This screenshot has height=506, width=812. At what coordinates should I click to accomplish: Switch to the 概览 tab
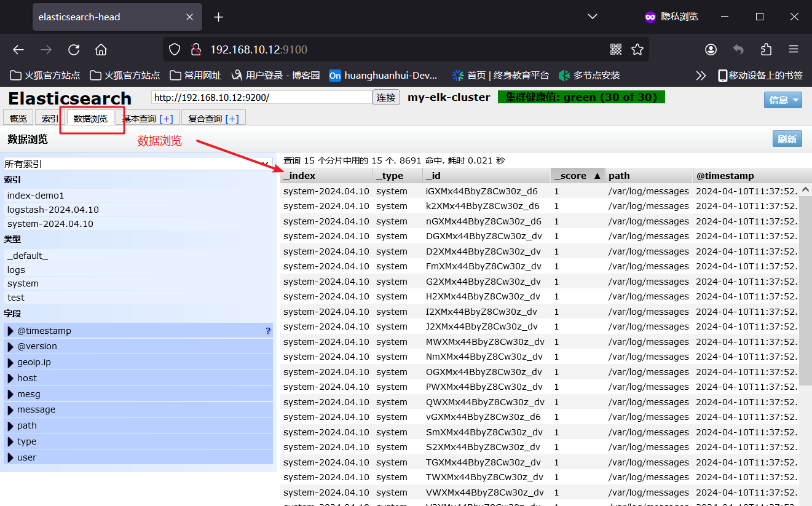coord(18,119)
